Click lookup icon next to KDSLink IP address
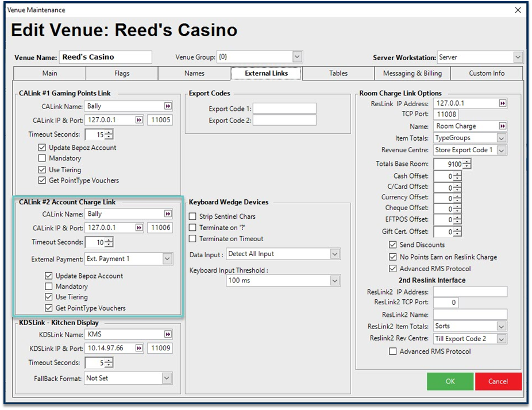Screen dimensions: 532x410 pos(139,348)
